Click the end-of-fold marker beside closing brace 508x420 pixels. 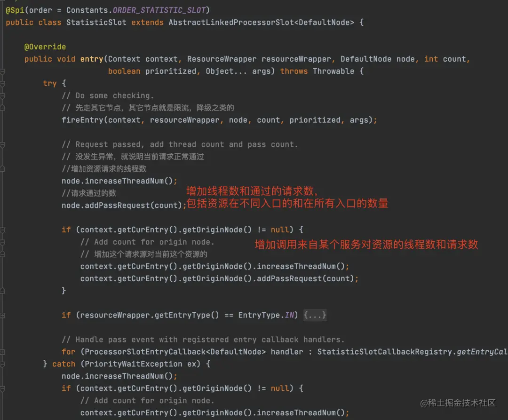(2, 291)
